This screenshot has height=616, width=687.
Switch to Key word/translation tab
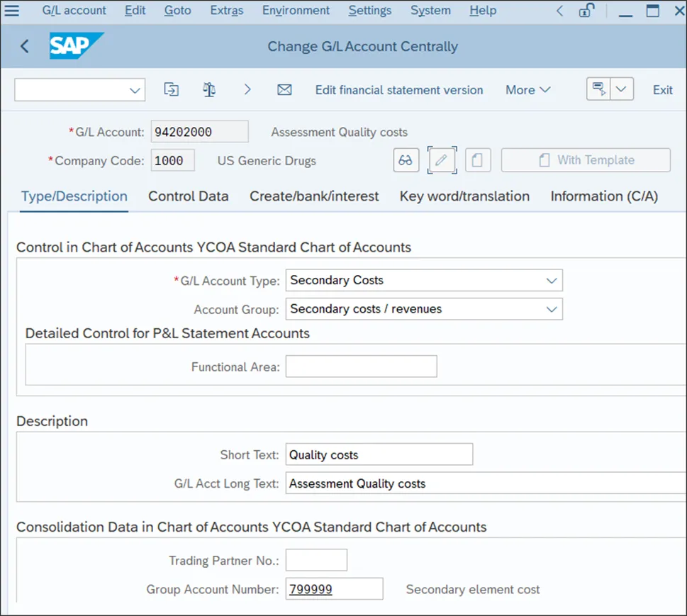(x=464, y=196)
